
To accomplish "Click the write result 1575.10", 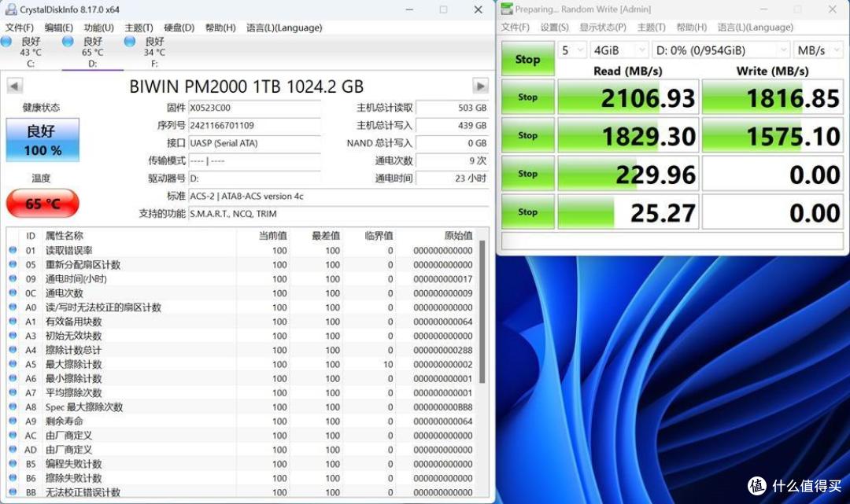I will (x=773, y=136).
